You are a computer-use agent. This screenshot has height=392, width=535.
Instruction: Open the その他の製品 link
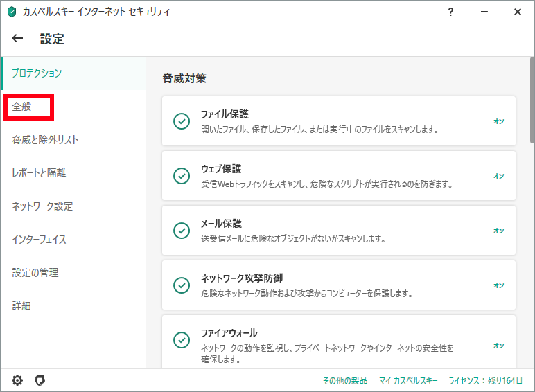[345, 381]
